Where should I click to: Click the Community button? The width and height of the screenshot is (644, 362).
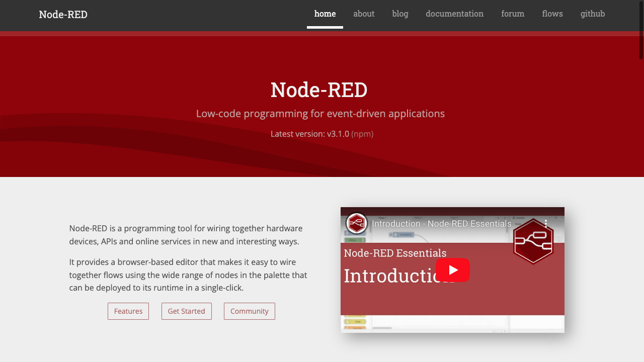249,311
